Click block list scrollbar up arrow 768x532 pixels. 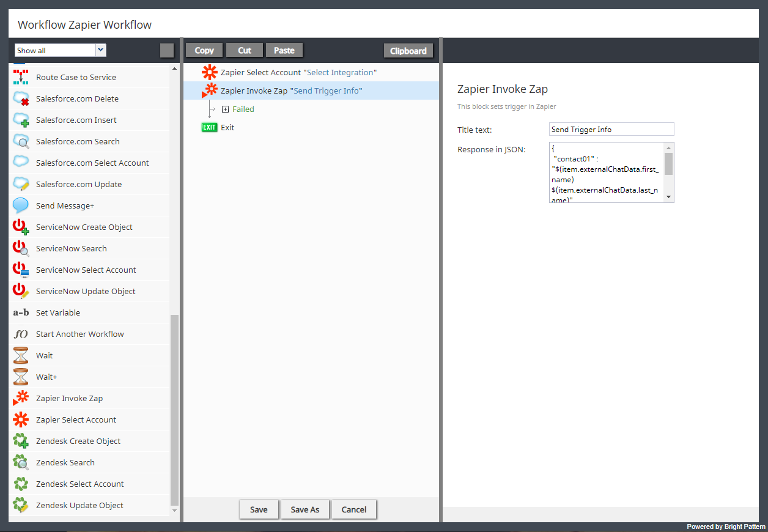point(175,68)
